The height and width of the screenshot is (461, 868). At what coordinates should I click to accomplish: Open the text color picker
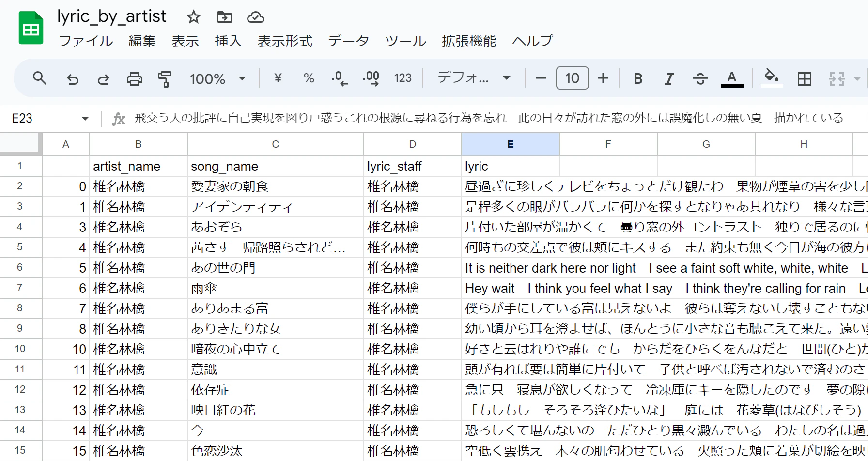click(732, 78)
